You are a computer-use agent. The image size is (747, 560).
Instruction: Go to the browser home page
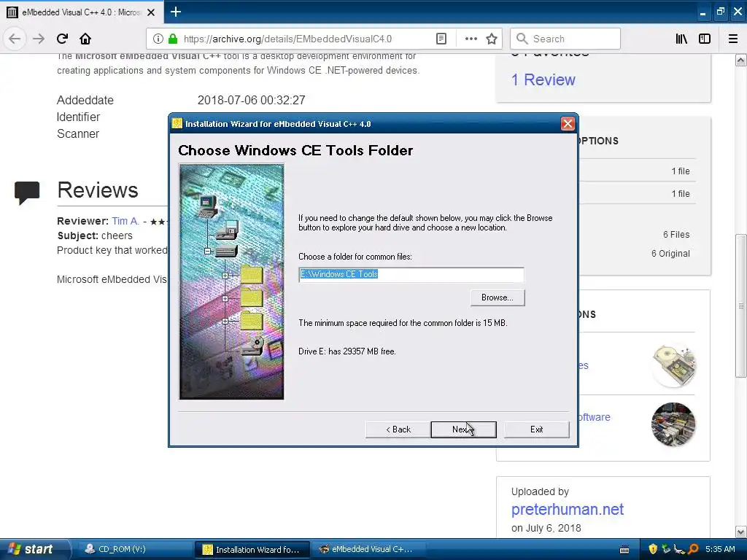(85, 39)
